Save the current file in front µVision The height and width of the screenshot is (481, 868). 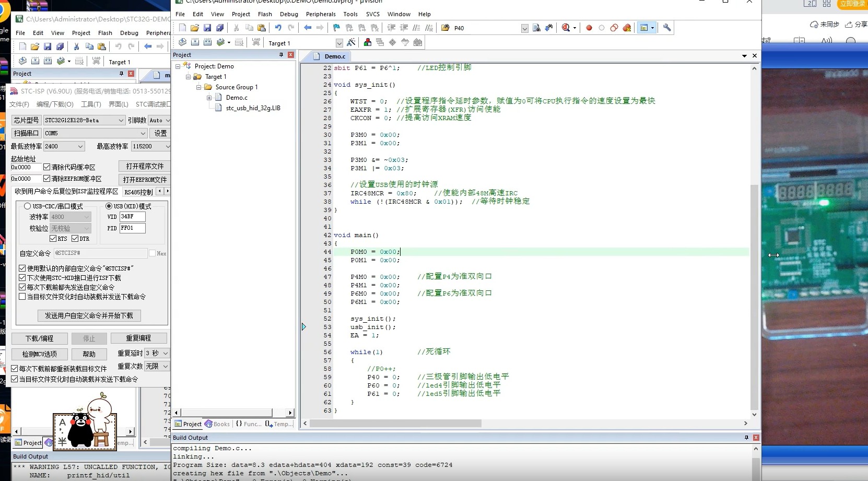tap(207, 28)
